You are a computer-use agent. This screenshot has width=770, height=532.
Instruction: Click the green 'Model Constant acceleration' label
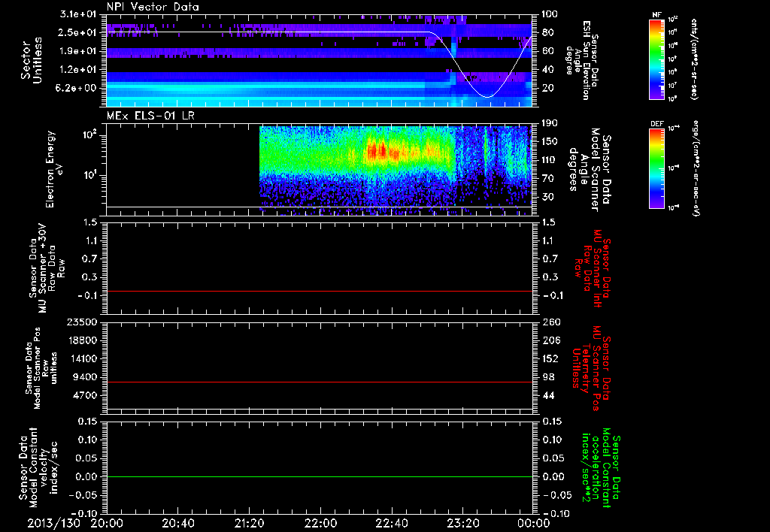[x=601, y=469]
